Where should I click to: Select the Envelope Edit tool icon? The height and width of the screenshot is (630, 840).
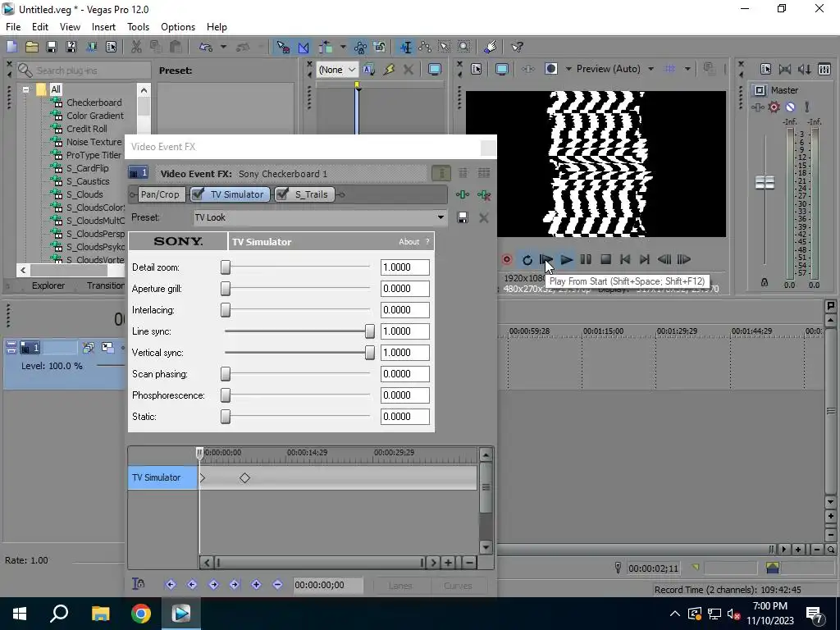pyautogui.click(x=426, y=47)
